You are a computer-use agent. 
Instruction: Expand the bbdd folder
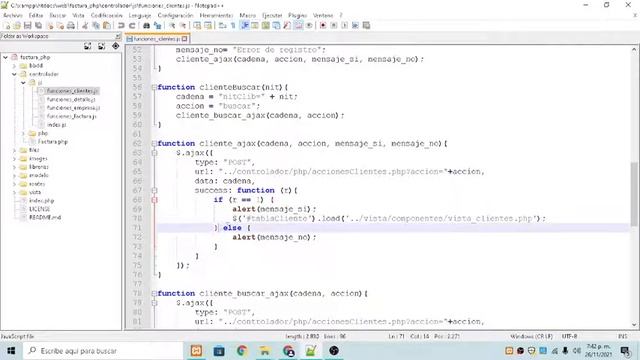tap(14, 66)
